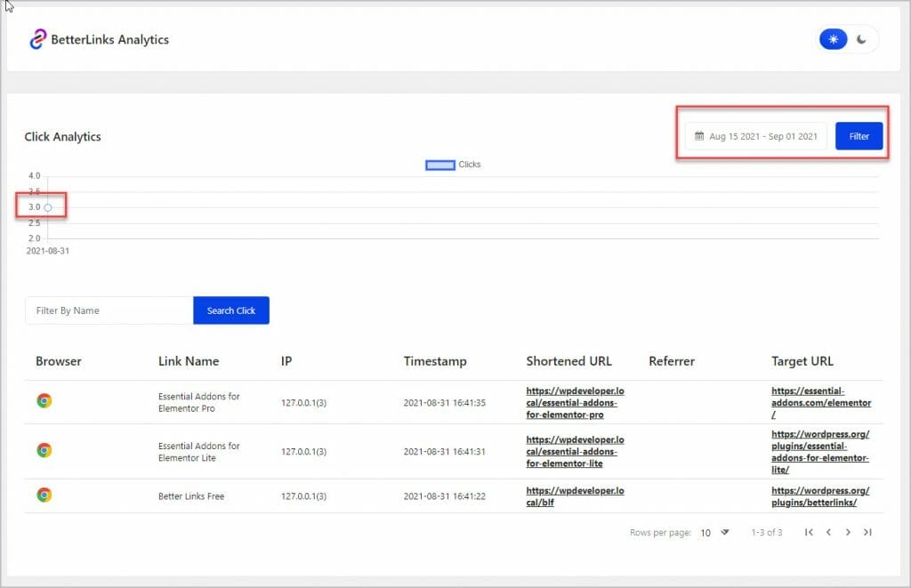This screenshot has height=588, width=911.
Task: Toggle the Clicks legend swatch
Action: 439,165
